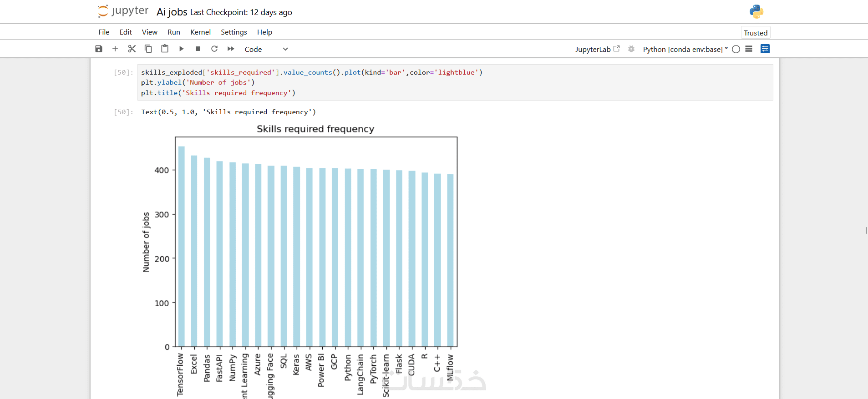Select output prompt [50]

coord(124,112)
